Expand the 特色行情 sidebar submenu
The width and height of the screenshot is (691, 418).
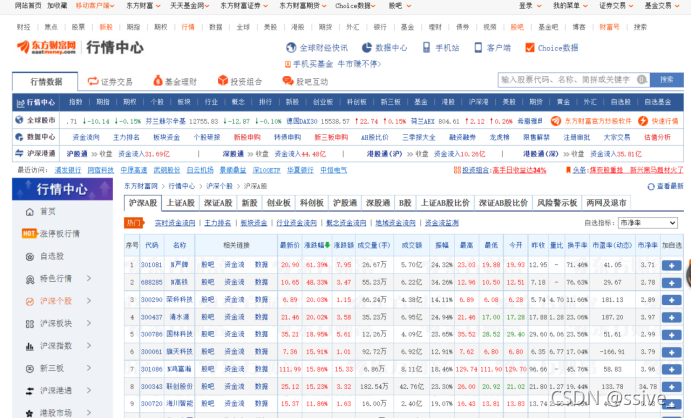[x=89, y=278]
